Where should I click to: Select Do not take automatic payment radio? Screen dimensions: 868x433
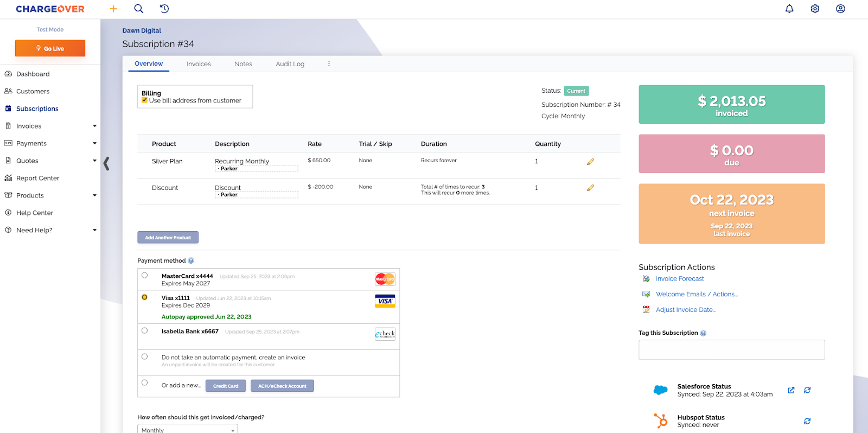coord(144,356)
